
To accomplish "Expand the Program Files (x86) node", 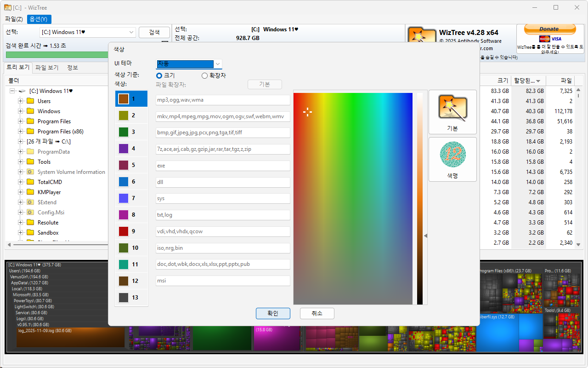I will pyautogui.click(x=20, y=132).
